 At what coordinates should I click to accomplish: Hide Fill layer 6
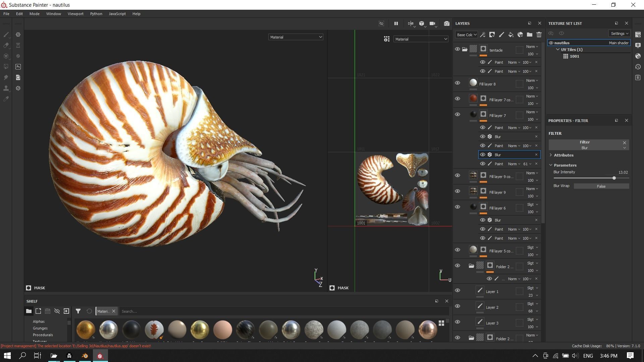pos(457,207)
